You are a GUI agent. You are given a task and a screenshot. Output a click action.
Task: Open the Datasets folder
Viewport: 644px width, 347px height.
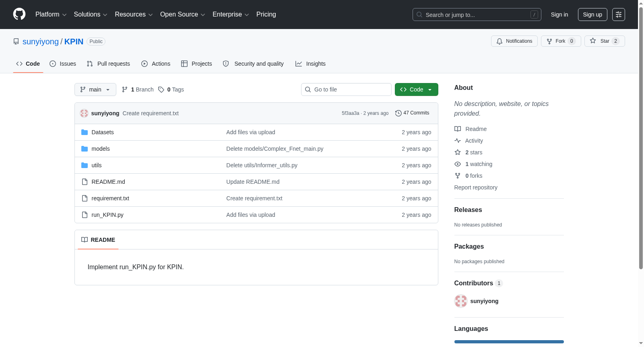tap(102, 132)
